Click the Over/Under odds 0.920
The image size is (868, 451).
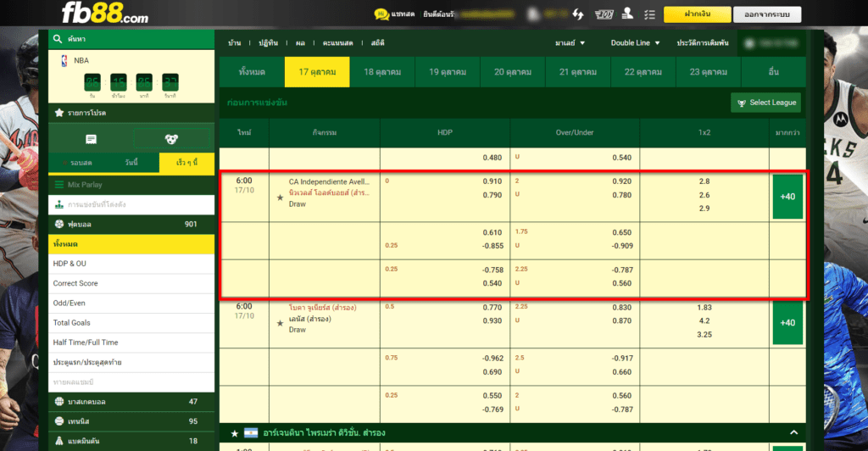coord(621,181)
